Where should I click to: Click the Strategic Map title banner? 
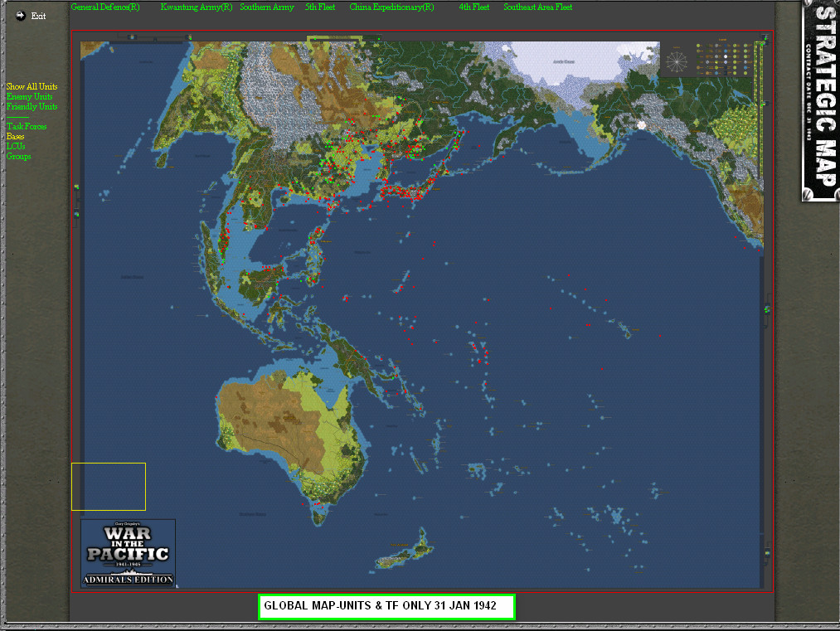coord(821,100)
